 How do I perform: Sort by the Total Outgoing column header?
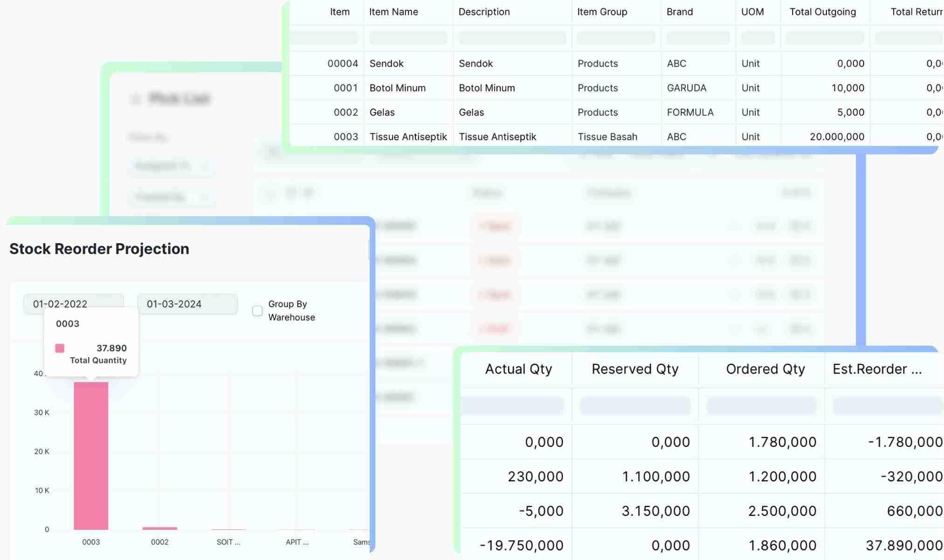click(822, 12)
